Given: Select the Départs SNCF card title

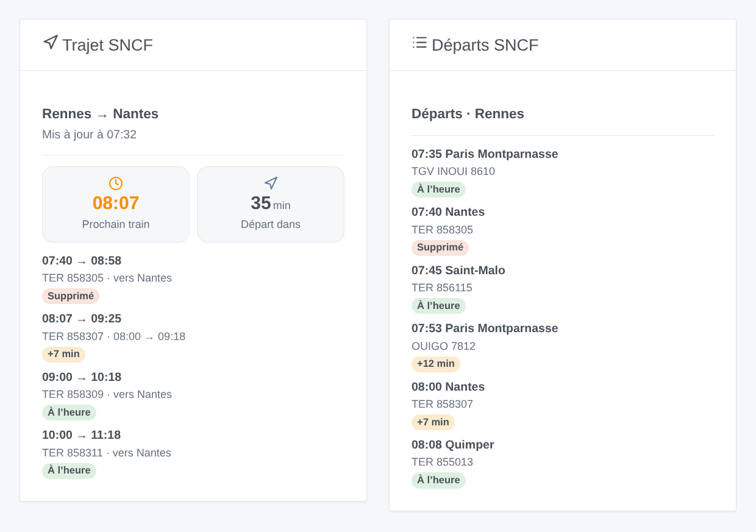Looking at the screenshot, I should pyautogui.click(x=485, y=45).
